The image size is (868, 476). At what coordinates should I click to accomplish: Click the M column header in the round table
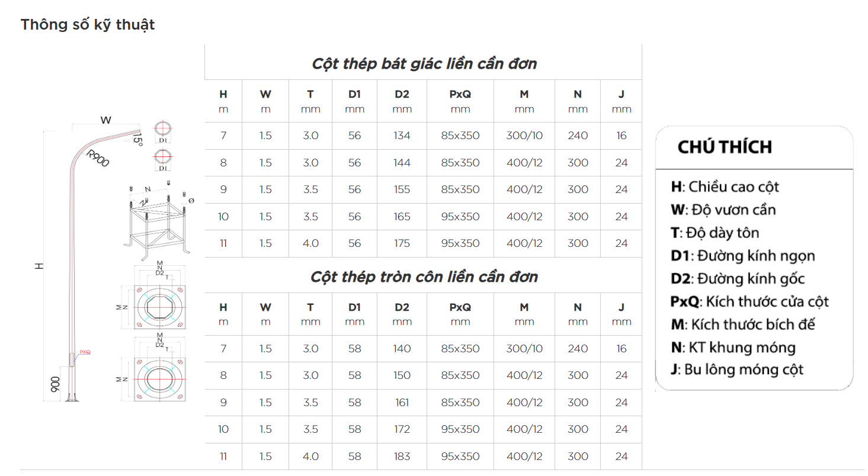524,314
